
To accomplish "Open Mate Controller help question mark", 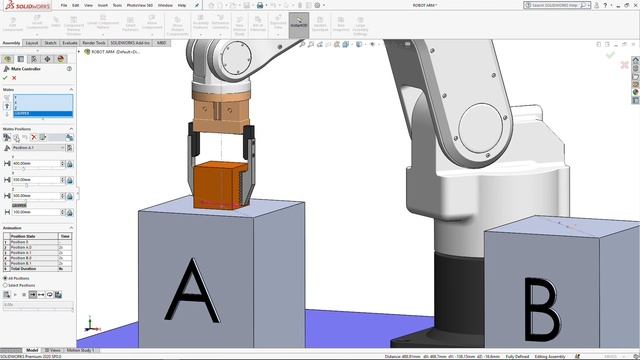I will (x=69, y=69).
